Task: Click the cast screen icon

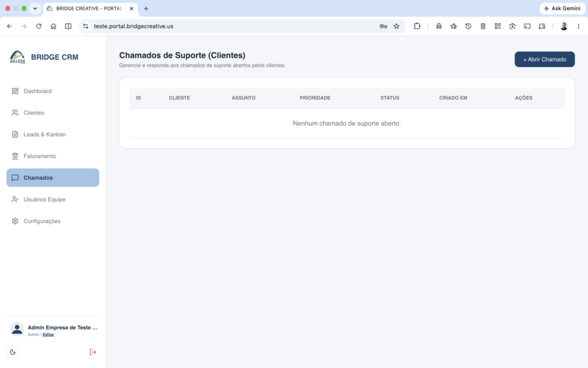Action: coord(527,26)
